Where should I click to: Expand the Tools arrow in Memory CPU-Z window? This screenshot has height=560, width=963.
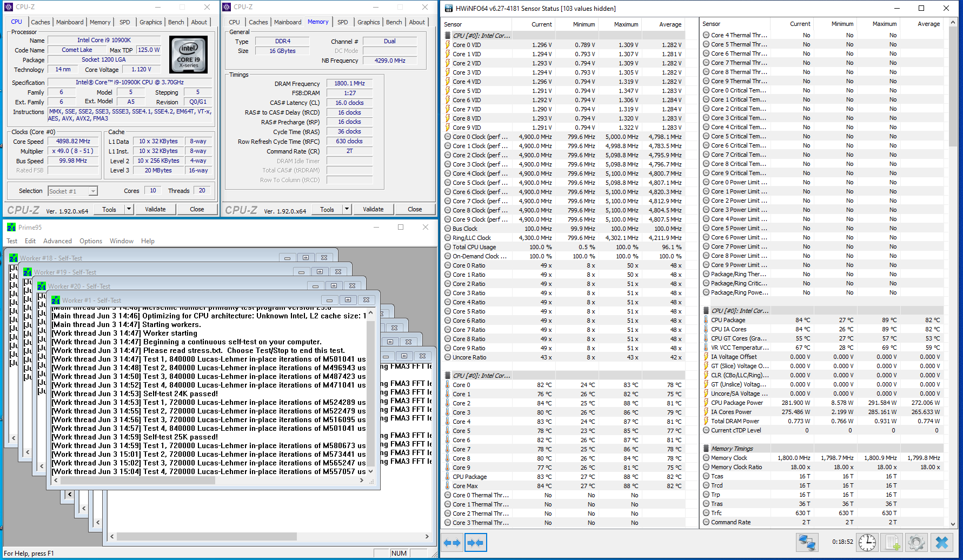pyautogui.click(x=347, y=210)
